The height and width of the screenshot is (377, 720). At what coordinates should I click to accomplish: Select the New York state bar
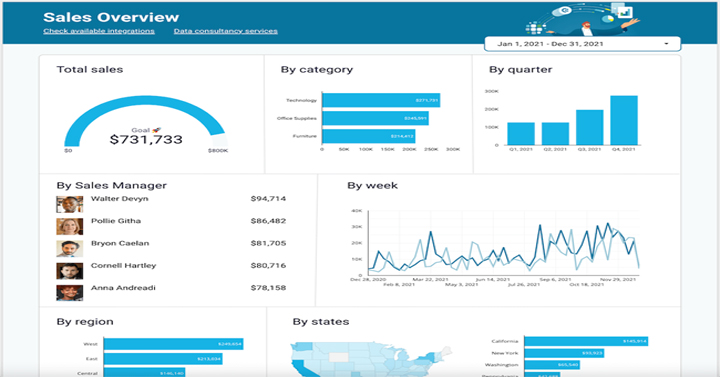tap(564, 353)
